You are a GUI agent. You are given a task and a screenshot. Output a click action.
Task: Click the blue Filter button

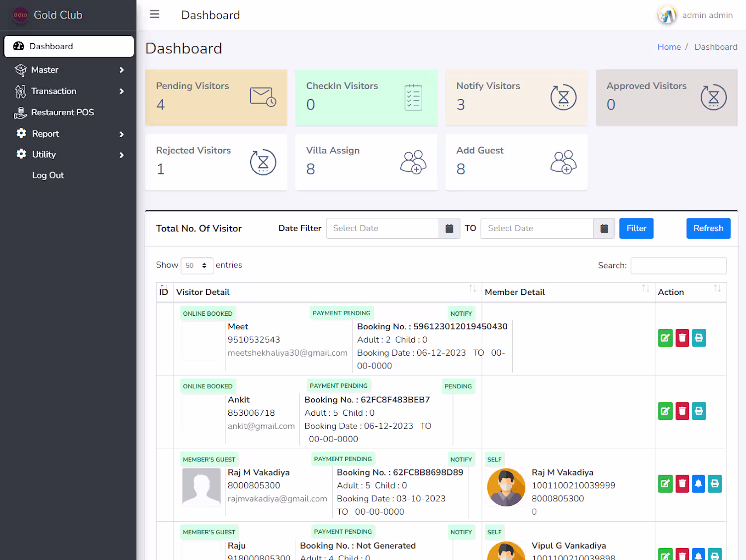coord(636,228)
